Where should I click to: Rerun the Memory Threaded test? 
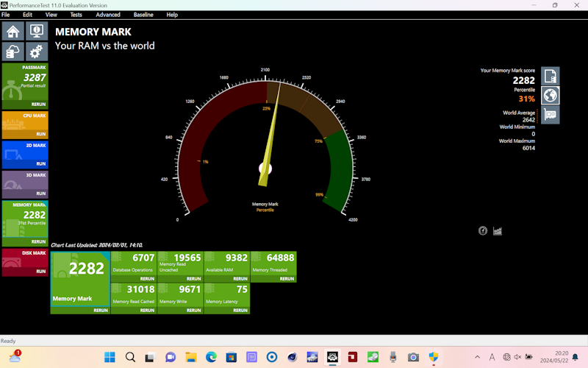(287, 279)
